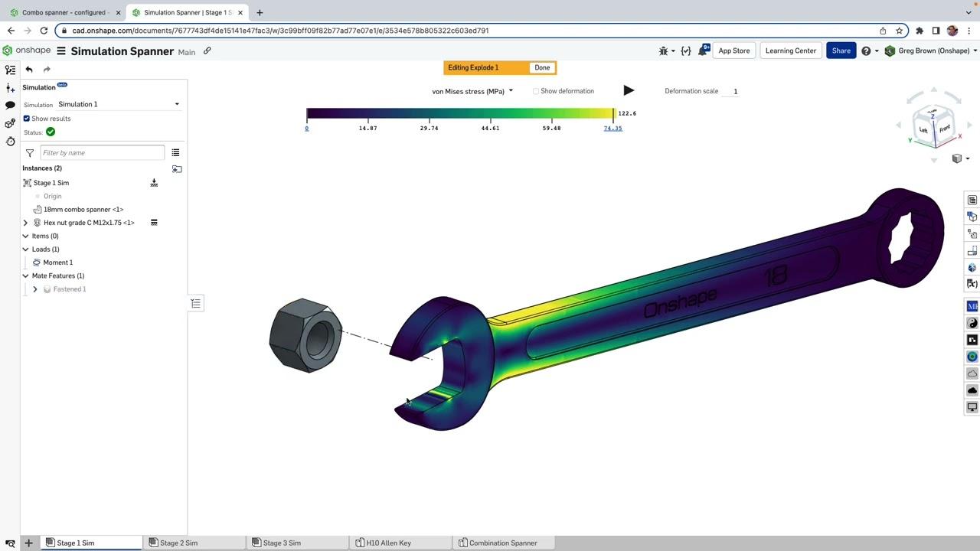980x551 pixels.
Task: Click the minimum legend value 0 link
Action: click(307, 128)
